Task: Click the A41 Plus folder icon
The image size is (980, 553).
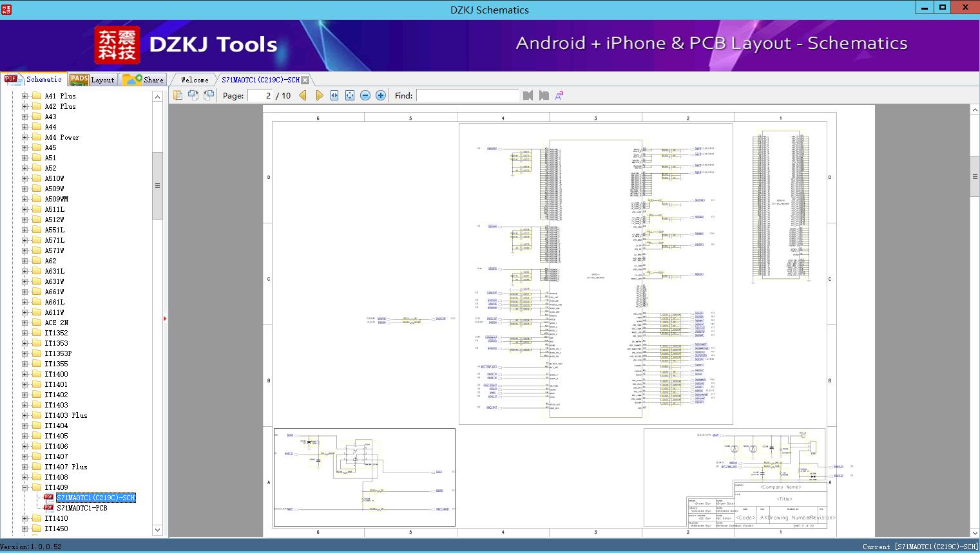Action: (37, 96)
